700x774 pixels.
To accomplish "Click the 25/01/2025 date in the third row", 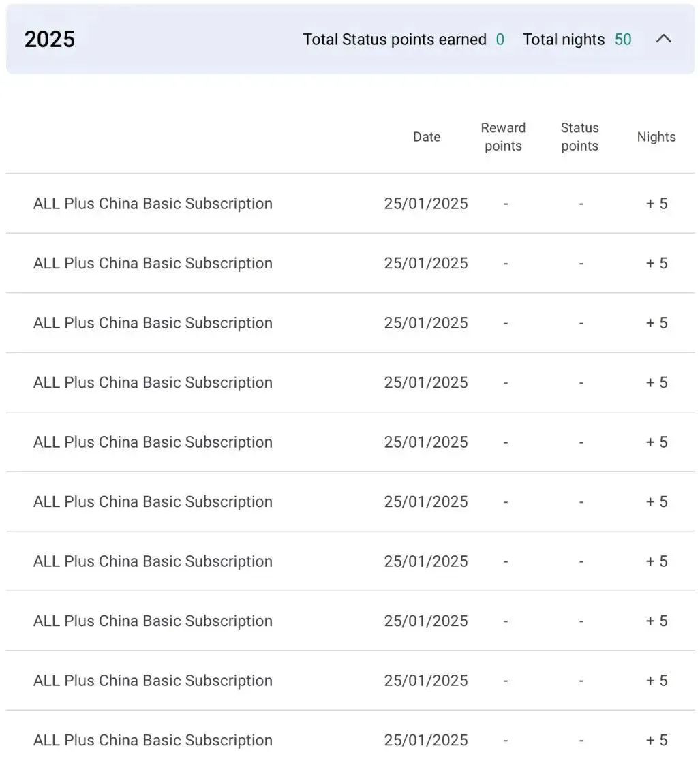I will [426, 323].
